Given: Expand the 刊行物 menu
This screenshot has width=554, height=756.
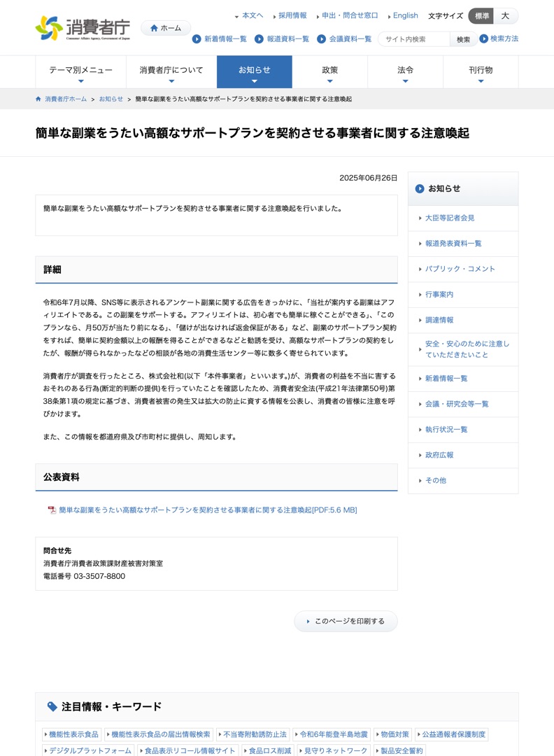Looking at the screenshot, I should [x=481, y=72].
